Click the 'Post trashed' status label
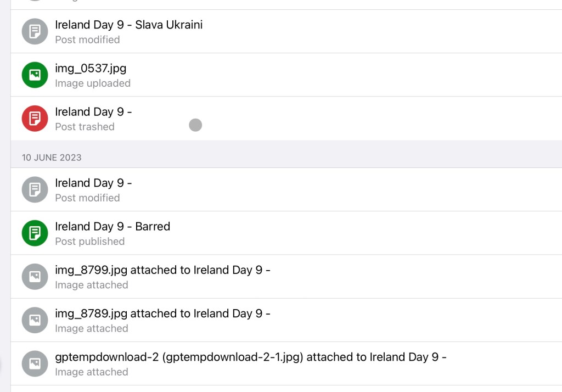 click(x=85, y=127)
